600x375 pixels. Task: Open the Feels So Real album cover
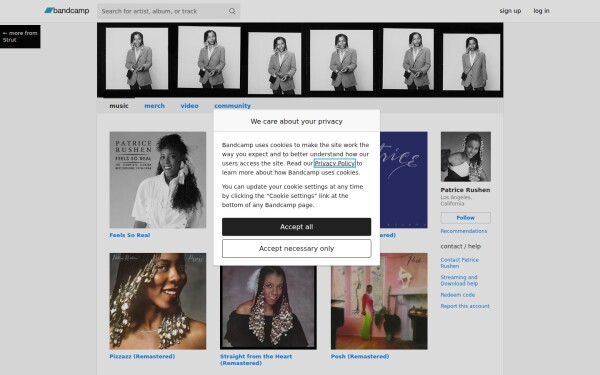pos(158,180)
